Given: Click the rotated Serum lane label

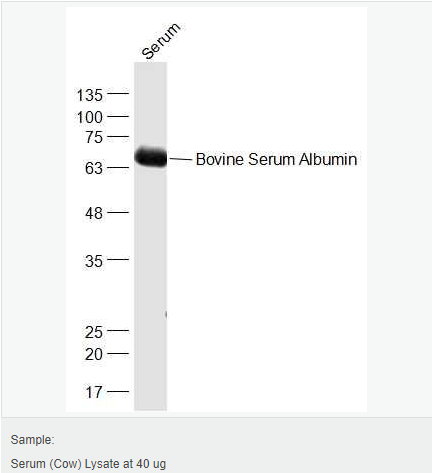Looking at the screenshot, I should 161,41.
